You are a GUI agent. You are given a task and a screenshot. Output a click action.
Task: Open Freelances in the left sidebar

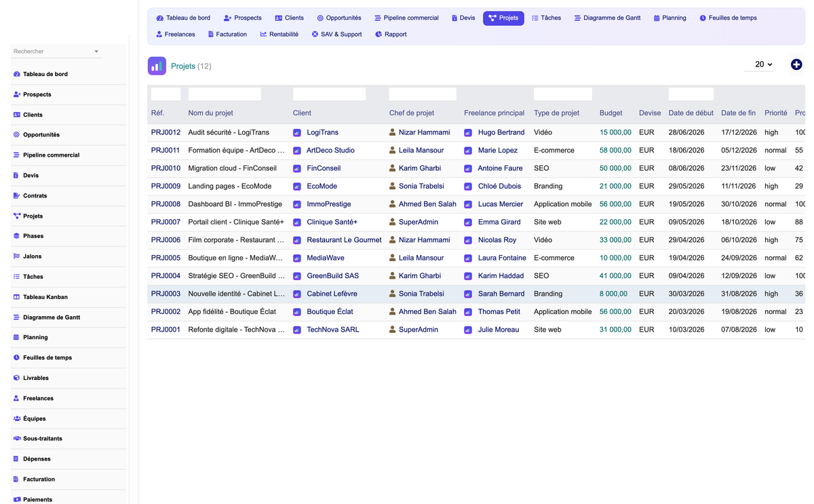pos(38,398)
